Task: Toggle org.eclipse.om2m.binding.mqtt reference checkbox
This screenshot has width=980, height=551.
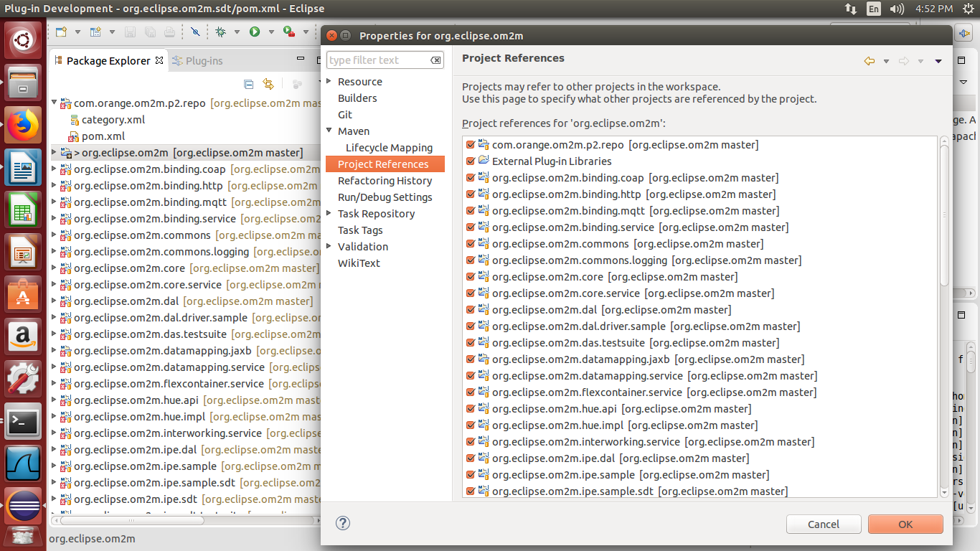Action: pyautogui.click(x=471, y=211)
